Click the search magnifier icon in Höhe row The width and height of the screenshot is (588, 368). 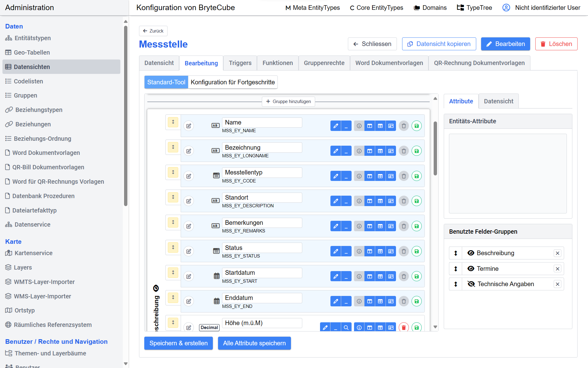click(x=346, y=328)
